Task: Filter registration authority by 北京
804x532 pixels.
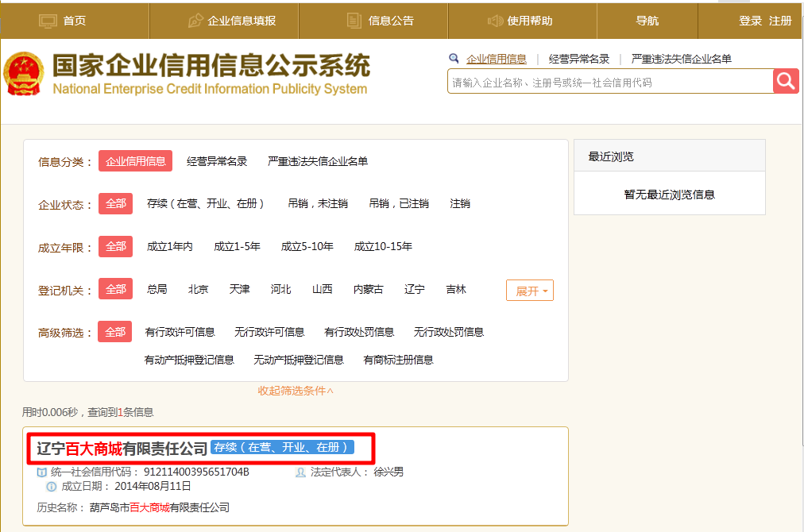Action: (x=198, y=289)
